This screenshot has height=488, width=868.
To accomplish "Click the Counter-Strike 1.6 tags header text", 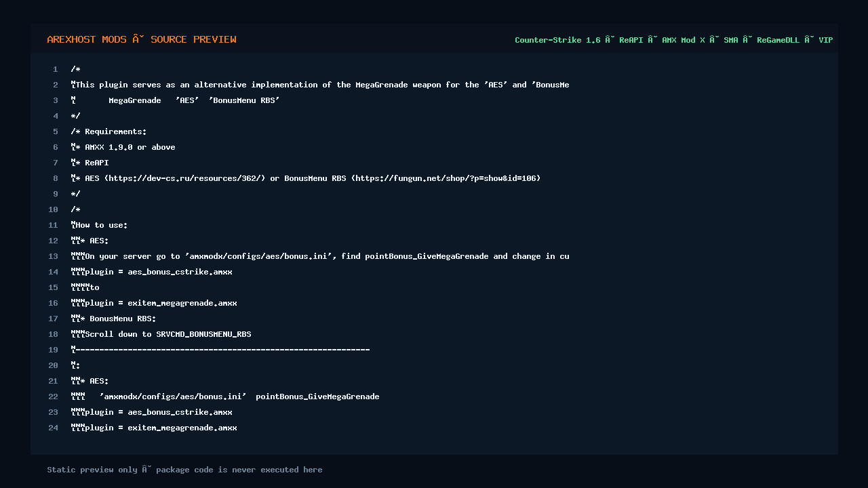I will (x=673, y=40).
